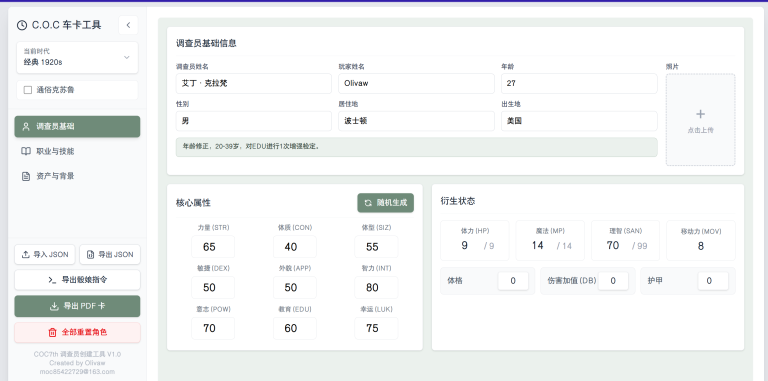This screenshot has width=768, height=381.
Task: Click the 随机生成 random generate button
Action: point(385,203)
